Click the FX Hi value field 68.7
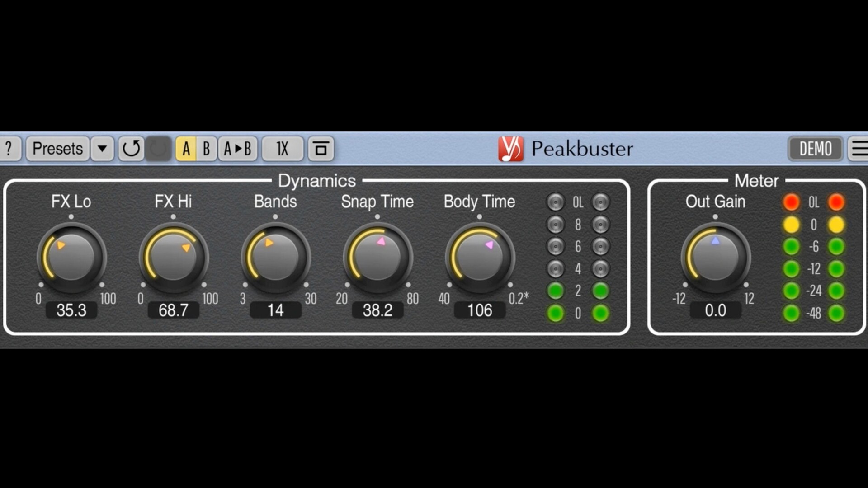This screenshot has height=488, width=868. pyautogui.click(x=174, y=310)
